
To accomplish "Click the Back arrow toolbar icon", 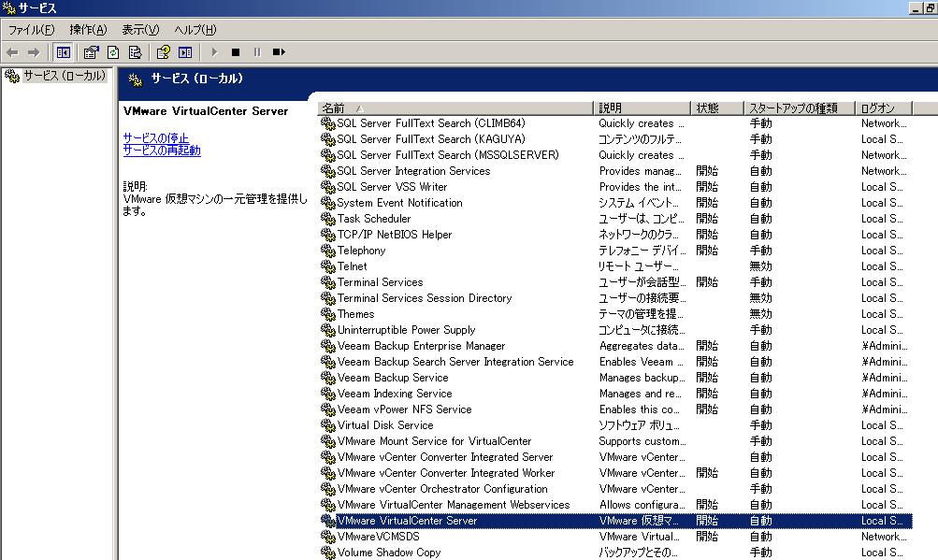I will [x=12, y=52].
